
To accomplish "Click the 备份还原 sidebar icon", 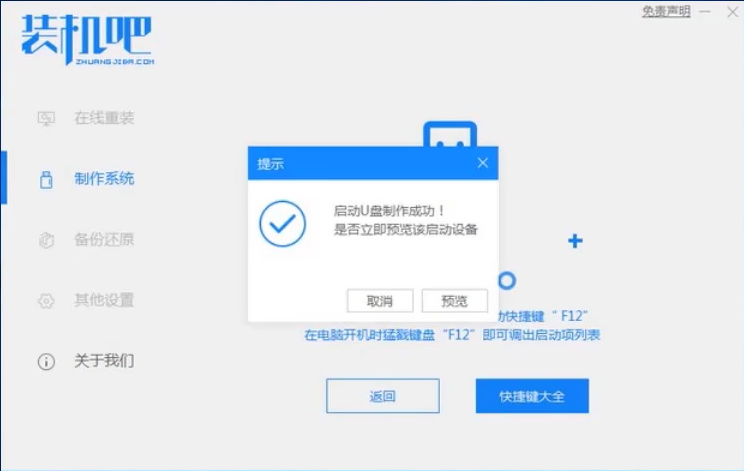I will [x=46, y=240].
